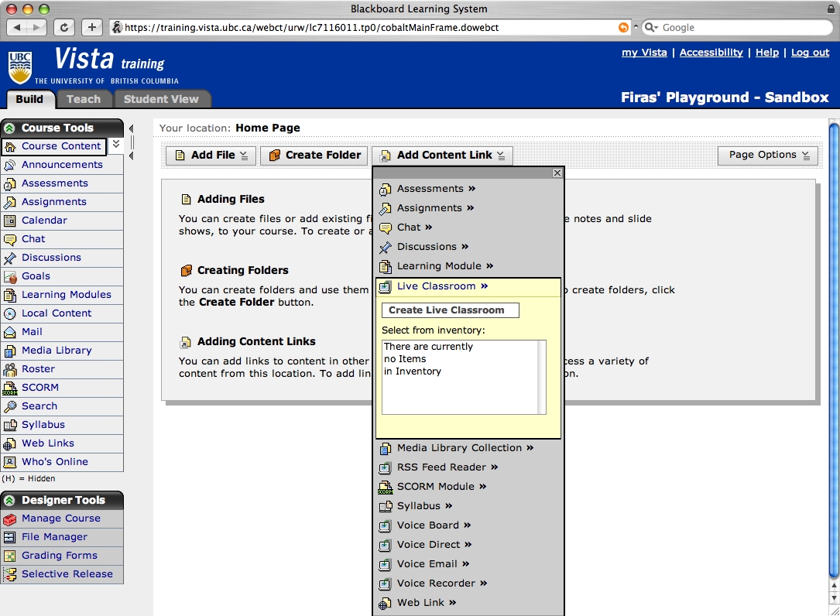
Task: Click the Manage Course toolbox icon
Action: coord(9,518)
